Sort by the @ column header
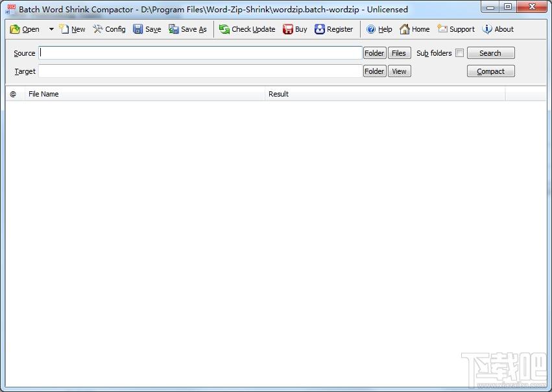This screenshot has width=552, height=392. pyautogui.click(x=15, y=94)
